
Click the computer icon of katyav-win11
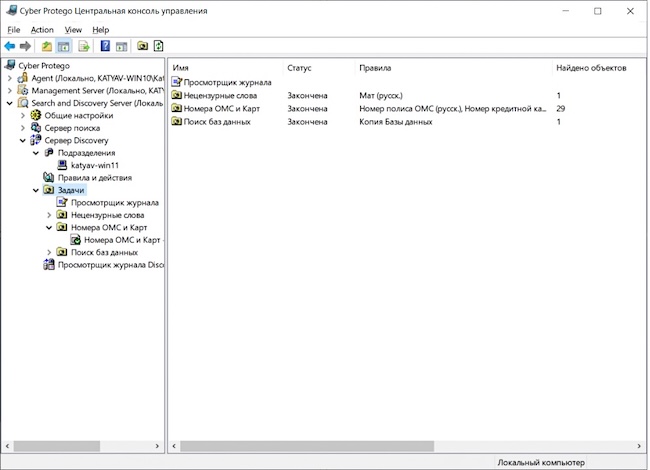(62, 165)
